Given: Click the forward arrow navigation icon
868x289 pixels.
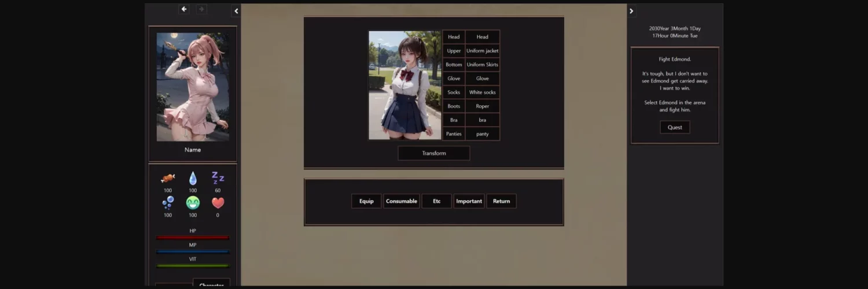Looking at the screenshot, I should pyautogui.click(x=201, y=9).
